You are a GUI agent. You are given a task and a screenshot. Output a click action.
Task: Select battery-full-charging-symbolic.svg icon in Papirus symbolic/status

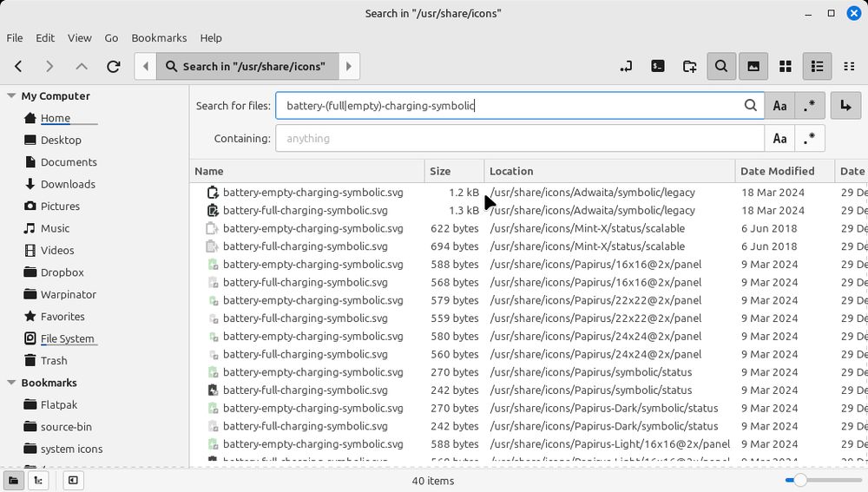coord(213,390)
